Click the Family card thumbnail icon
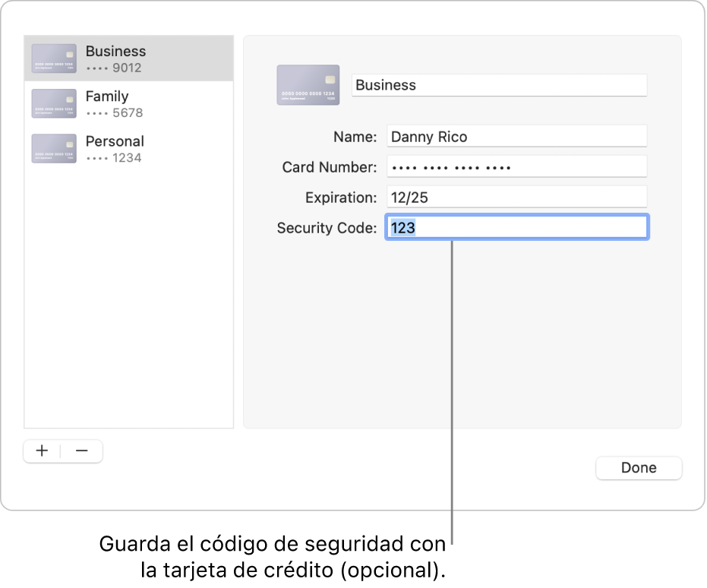 53,103
